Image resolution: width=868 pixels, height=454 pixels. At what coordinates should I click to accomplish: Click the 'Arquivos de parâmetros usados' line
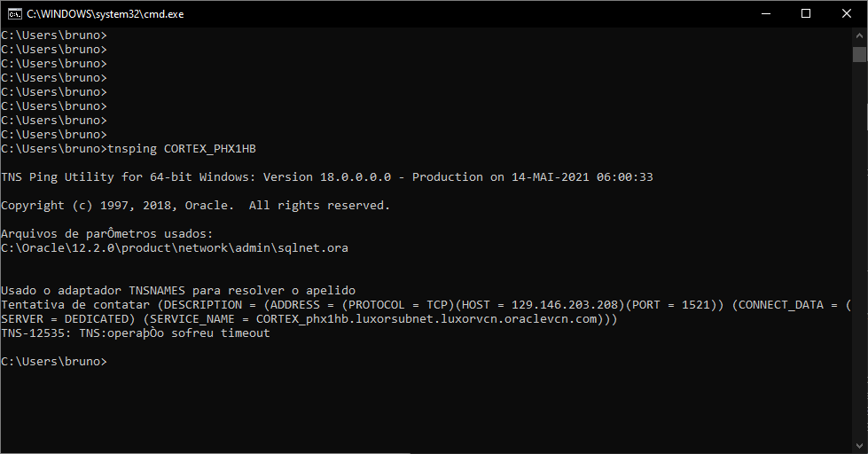(x=107, y=233)
